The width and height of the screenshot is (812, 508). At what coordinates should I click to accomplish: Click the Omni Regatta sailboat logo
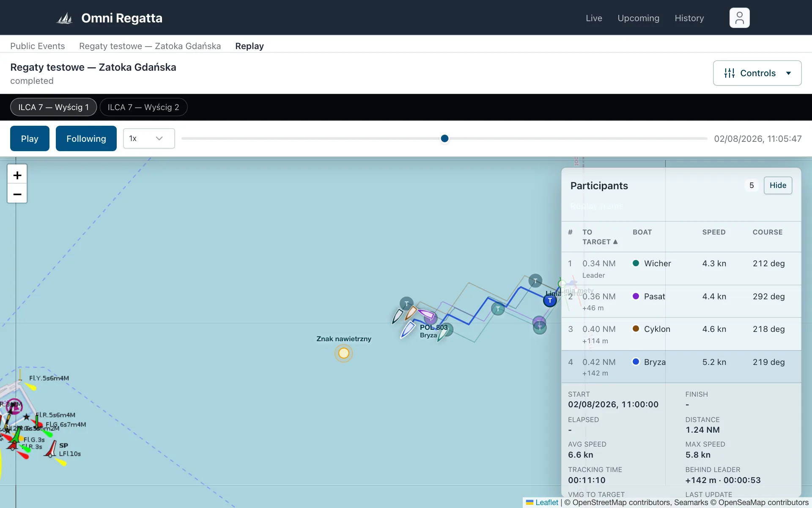pyautogui.click(x=65, y=18)
